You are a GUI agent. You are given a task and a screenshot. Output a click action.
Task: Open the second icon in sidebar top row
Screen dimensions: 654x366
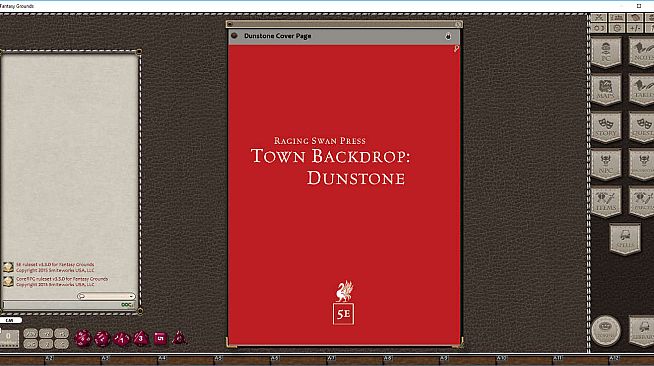click(617, 18)
